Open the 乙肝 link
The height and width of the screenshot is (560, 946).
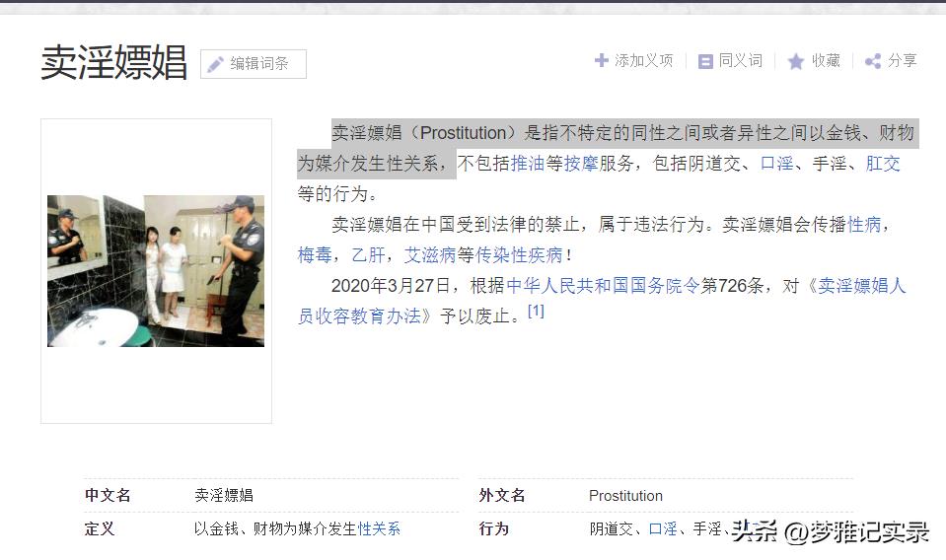[x=368, y=255]
